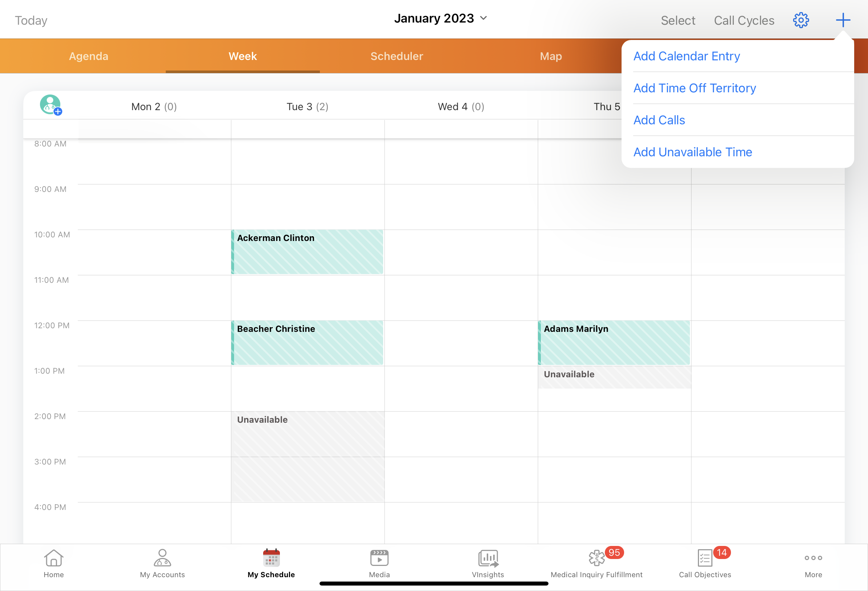868x591 pixels.
Task: Open My Accounts from the bottom bar
Action: (162, 563)
